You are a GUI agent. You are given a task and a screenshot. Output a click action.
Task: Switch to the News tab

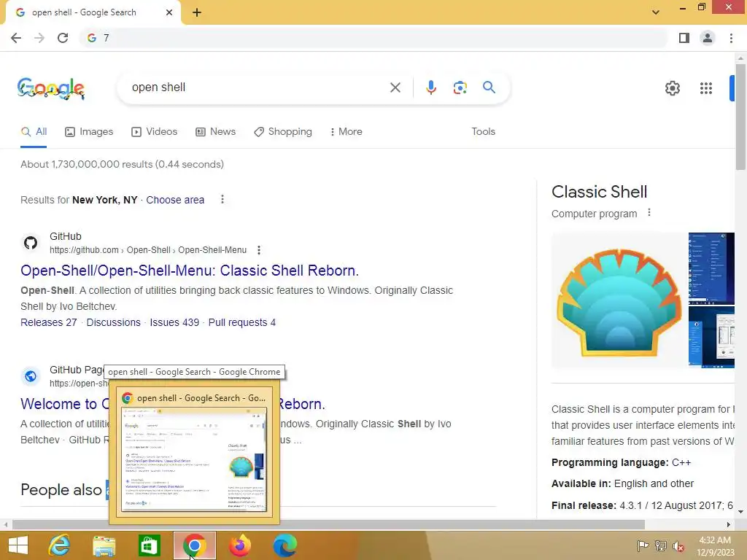point(216,132)
